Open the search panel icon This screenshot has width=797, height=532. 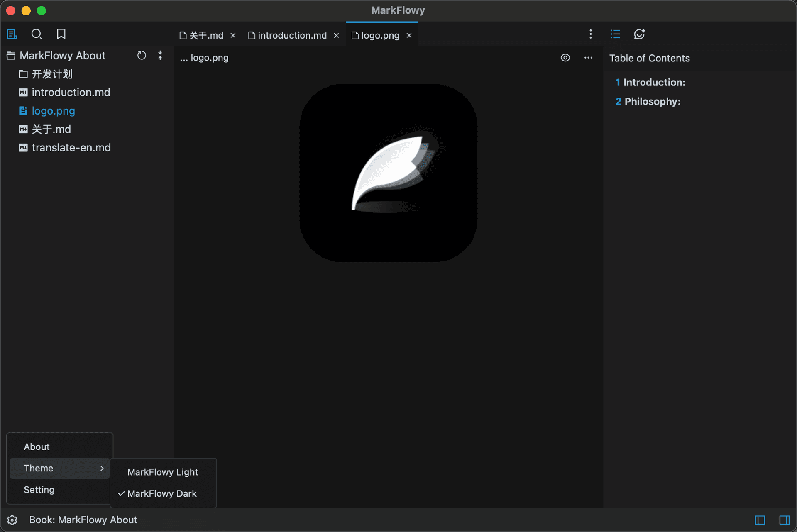tap(37, 34)
